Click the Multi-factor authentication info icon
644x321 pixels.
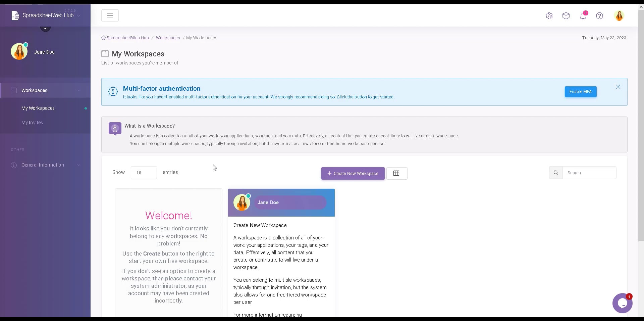(113, 91)
